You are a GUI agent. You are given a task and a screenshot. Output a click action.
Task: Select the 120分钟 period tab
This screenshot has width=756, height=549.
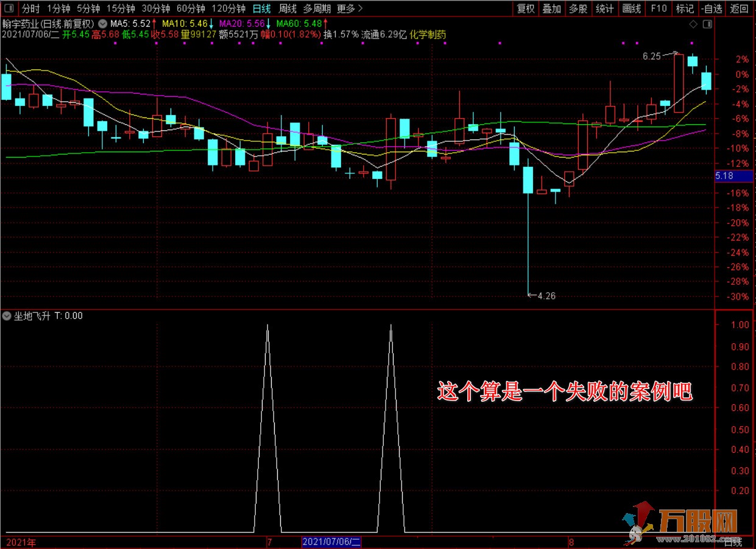pyautogui.click(x=228, y=9)
